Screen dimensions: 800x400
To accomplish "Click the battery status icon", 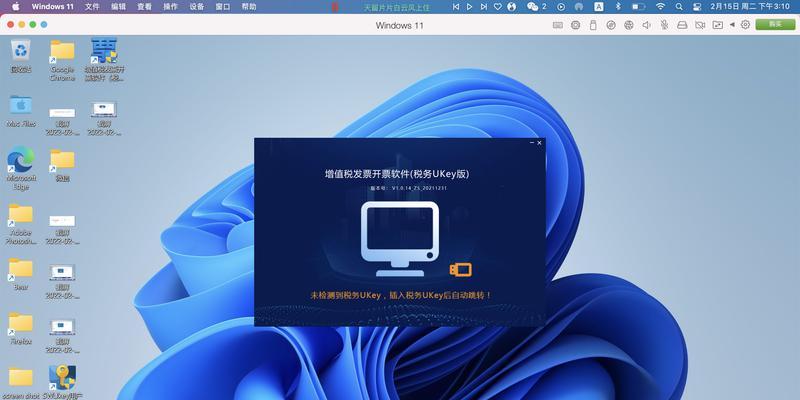I will click(x=638, y=7).
